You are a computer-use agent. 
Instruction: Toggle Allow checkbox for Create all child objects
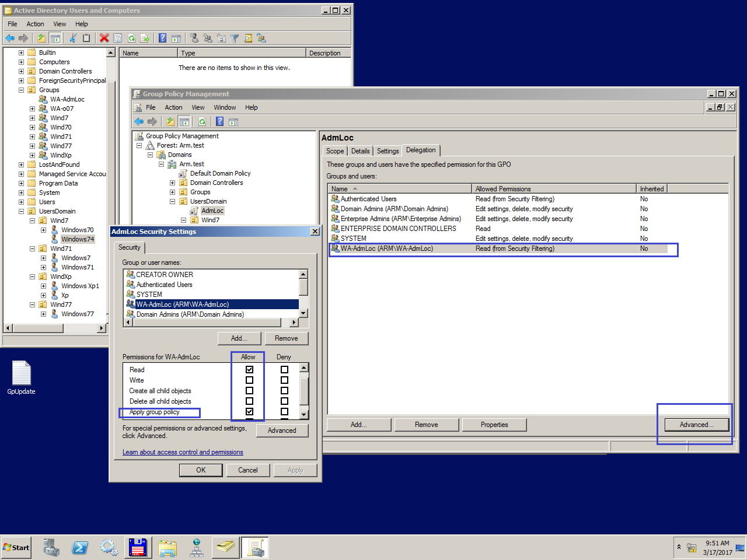[249, 390]
